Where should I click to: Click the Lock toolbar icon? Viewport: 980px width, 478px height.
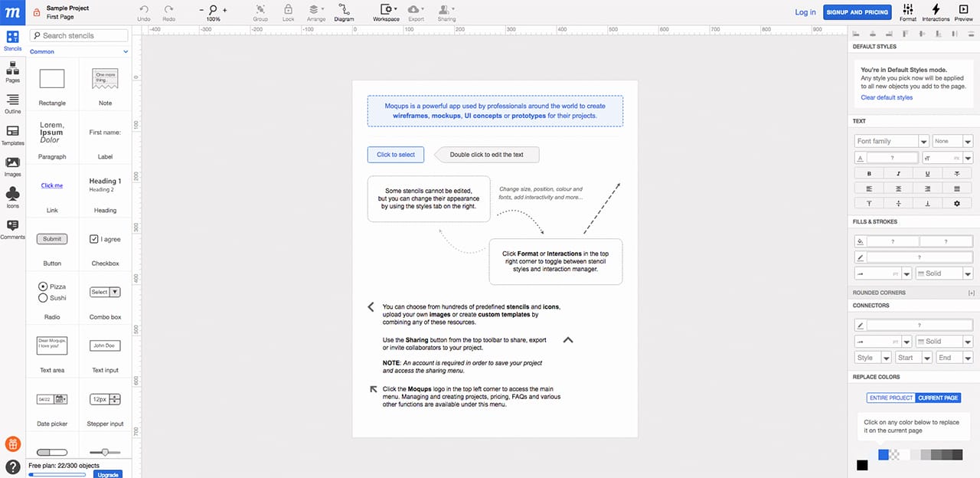pos(288,9)
